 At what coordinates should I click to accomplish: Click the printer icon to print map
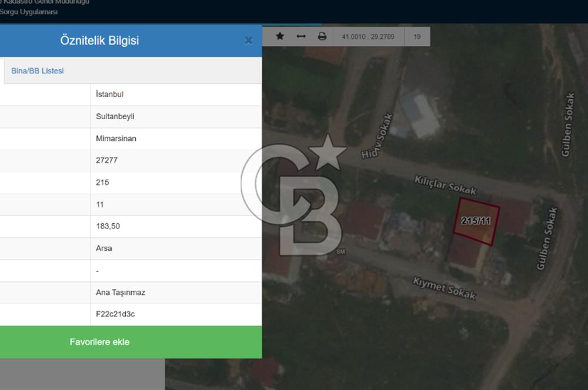[x=322, y=36]
